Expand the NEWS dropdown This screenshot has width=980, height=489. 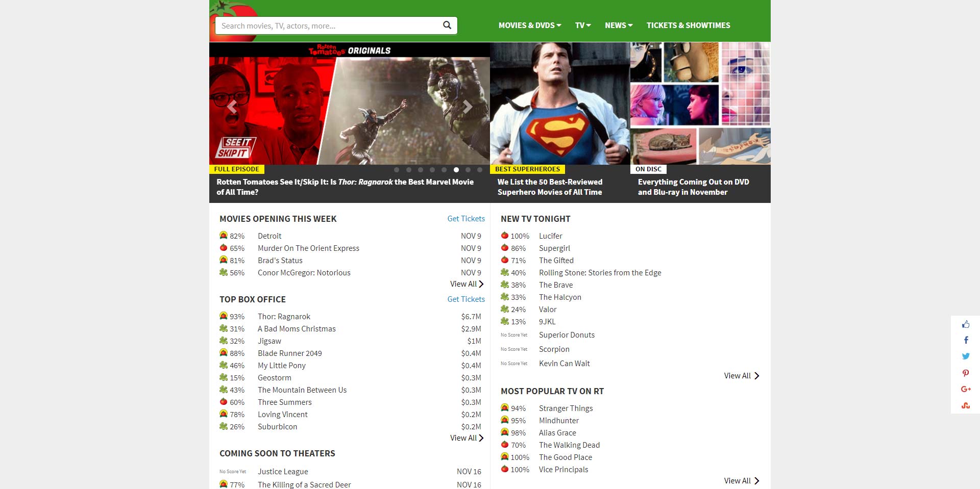tap(618, 25)
